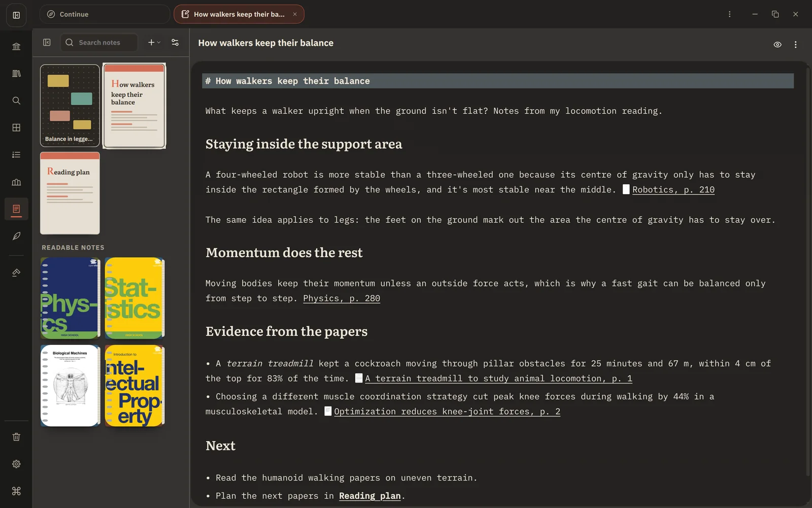Collapse the notes list panel icon

pyautogui.click(x=47, y=43)
